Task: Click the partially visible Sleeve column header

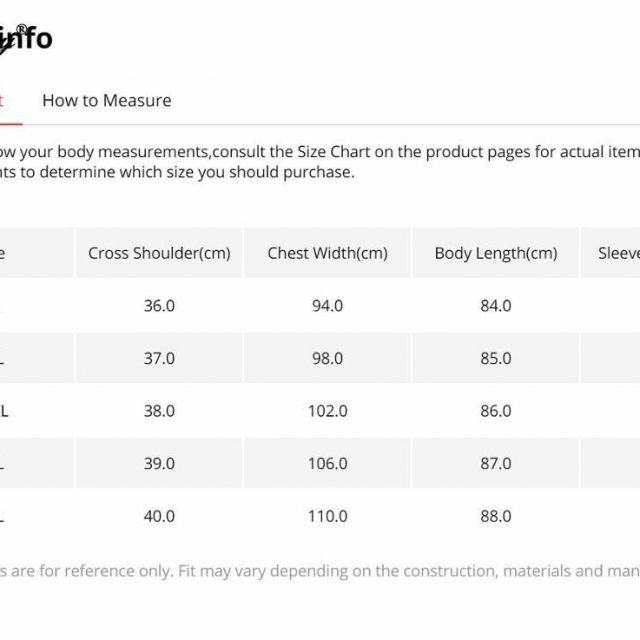Action: click(611, 253)
